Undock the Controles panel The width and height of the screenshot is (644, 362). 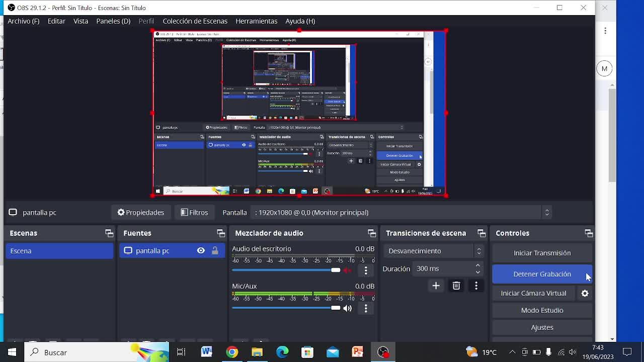pos(589,233)
